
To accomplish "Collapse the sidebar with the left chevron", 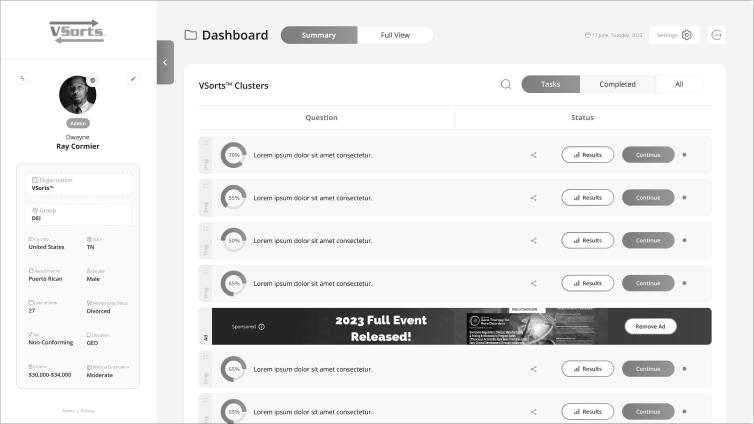I will [165, 62].
